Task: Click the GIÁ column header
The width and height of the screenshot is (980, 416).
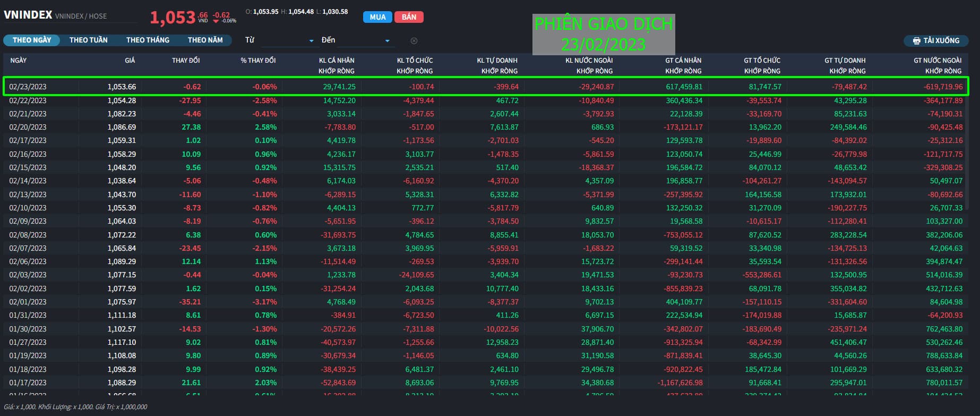Action: point(130,61)
